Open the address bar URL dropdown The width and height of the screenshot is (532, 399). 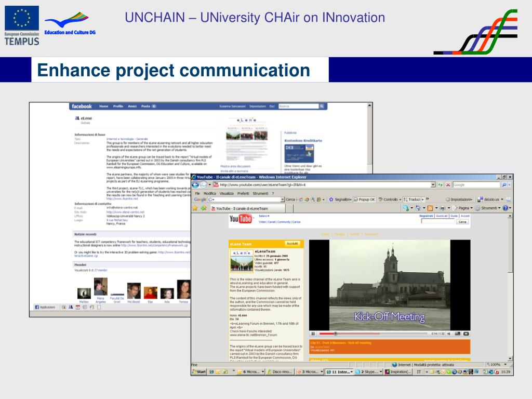(433, 185)
